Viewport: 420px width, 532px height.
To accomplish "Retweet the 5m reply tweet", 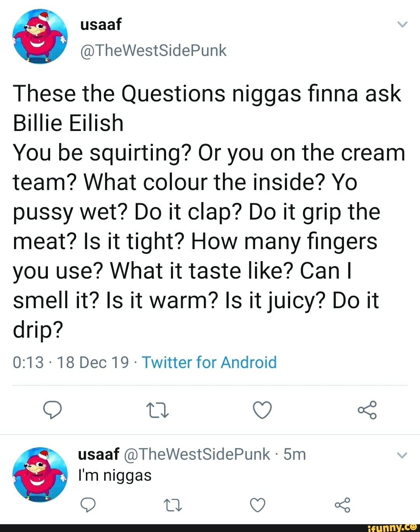I will coord(173,505).
